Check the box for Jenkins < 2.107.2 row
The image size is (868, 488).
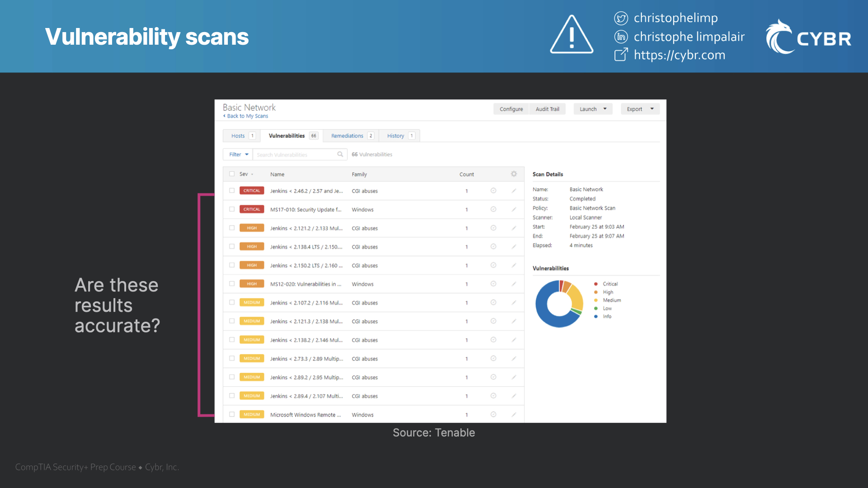232,302
